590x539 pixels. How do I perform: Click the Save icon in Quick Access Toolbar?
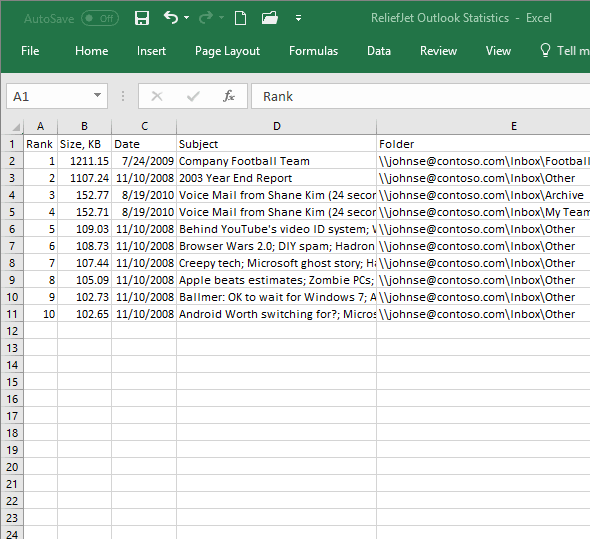coord(142,18)
